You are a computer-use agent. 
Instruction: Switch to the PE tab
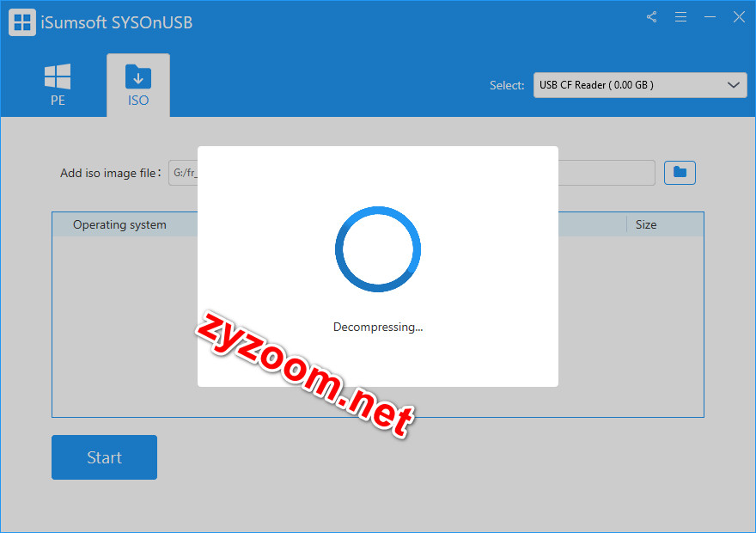(58, 85)
